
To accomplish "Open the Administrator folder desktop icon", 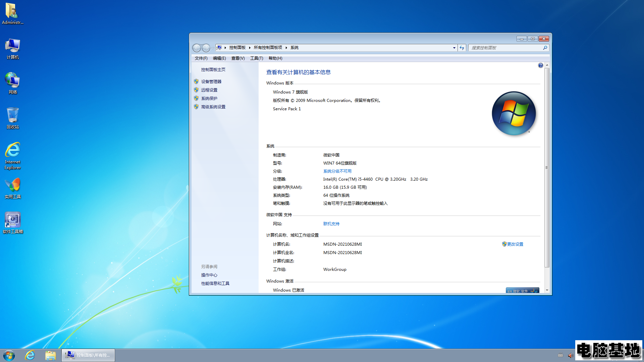I will coord(12,13).
